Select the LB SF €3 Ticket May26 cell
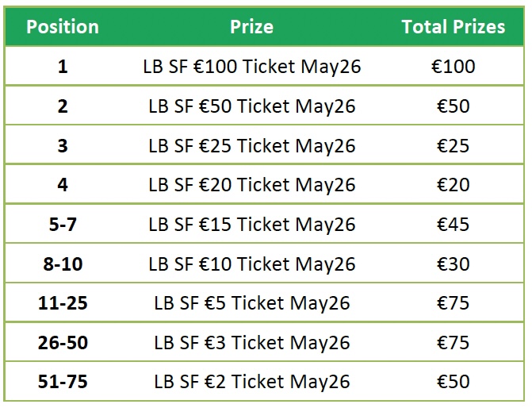Image resolution: width=532 pixels, height=408 pixels. [x=251, y=343]
